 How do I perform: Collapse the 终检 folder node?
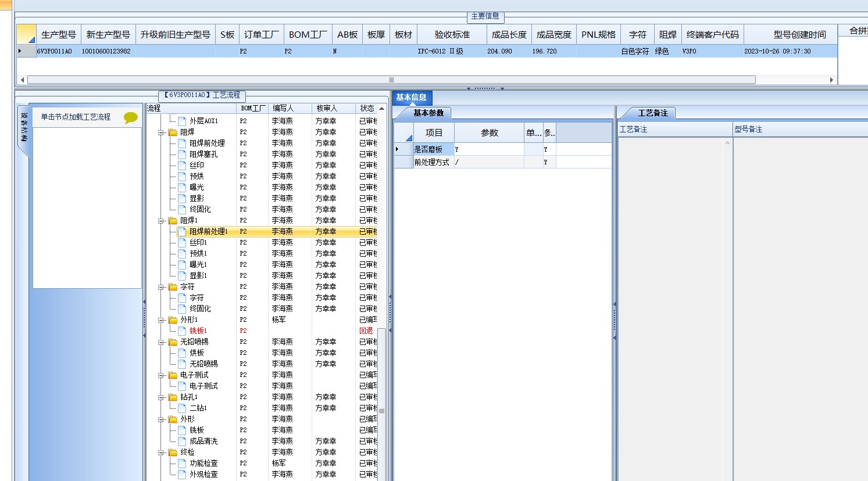161,453
